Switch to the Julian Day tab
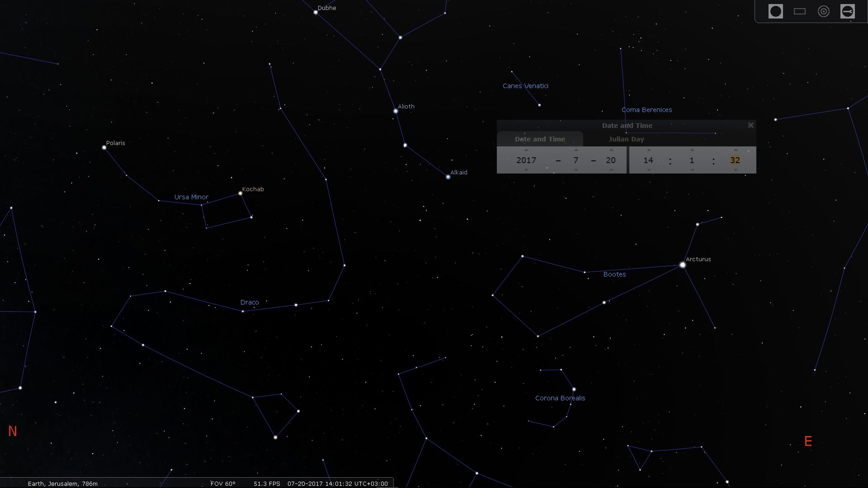 626,139
